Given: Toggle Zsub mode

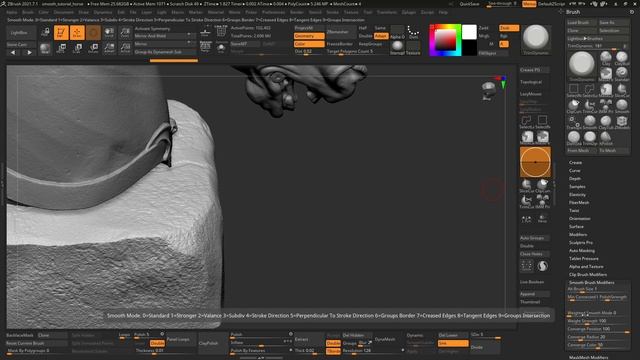Looking at the screenshot, I should click(508, 28).
